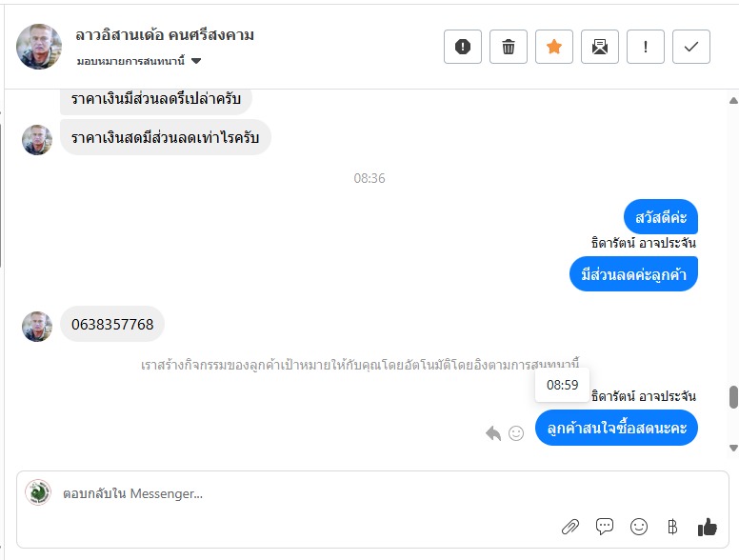Click the baht payment request icon
This screenshot has height=560, width=739.
[672, 526]
